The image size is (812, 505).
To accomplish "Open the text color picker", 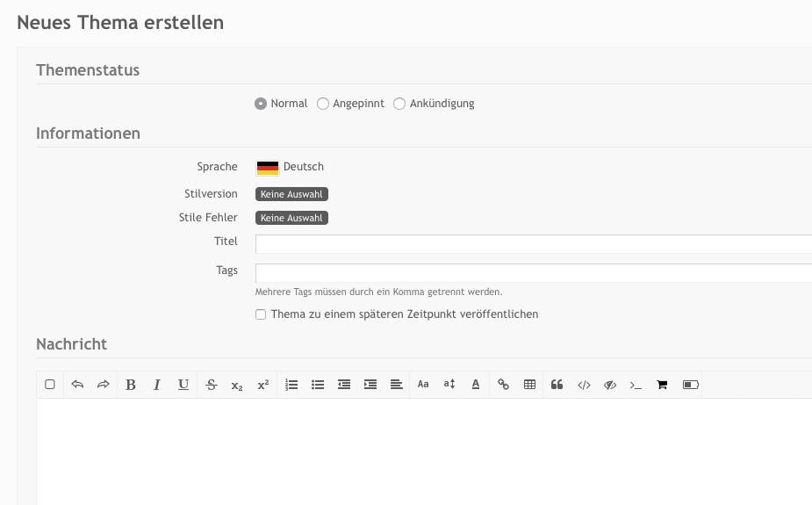I will point(476,385).
